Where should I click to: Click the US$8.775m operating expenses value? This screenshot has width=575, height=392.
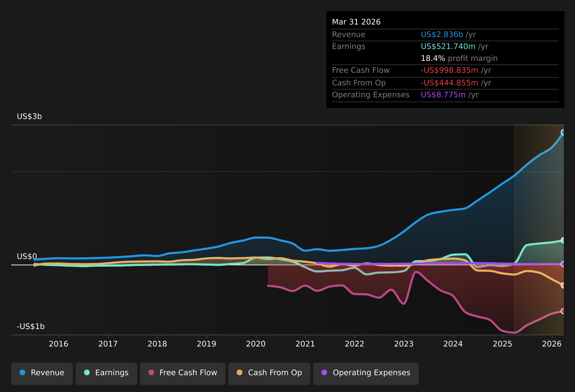click(443, 95)
